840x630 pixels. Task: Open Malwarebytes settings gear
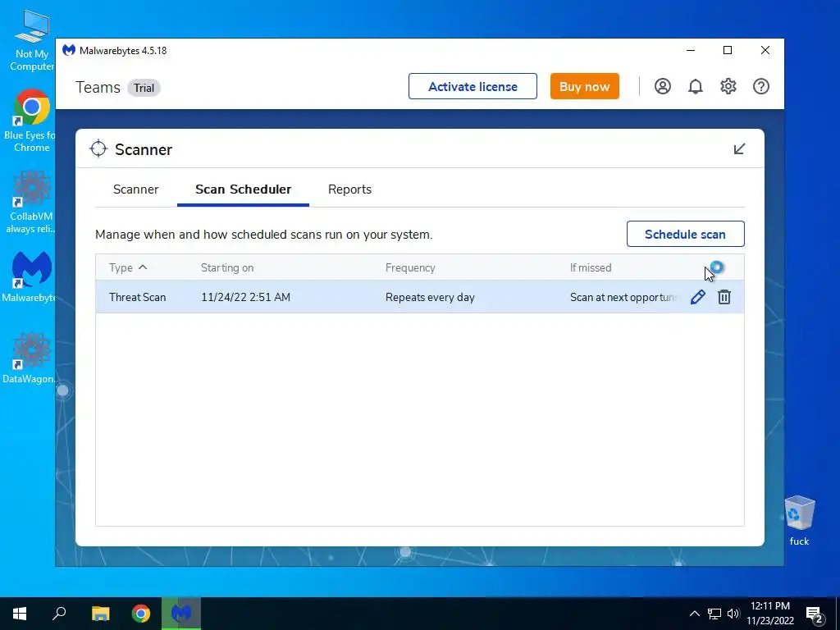point(728,86)
